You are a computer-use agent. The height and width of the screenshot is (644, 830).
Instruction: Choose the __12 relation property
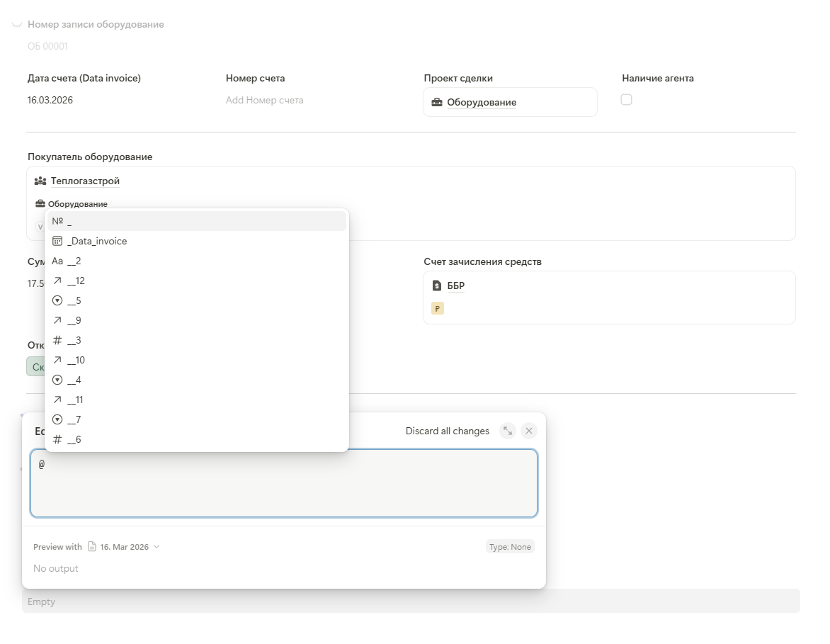click(x=197, y=281)
